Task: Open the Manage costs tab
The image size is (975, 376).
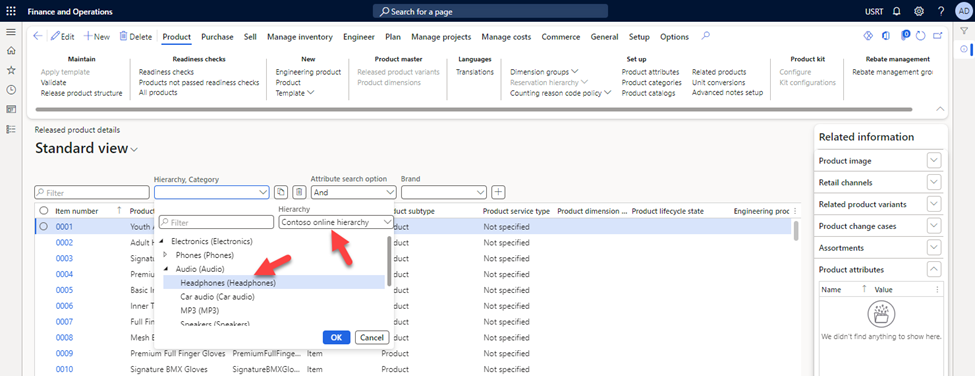Action: 506,37
